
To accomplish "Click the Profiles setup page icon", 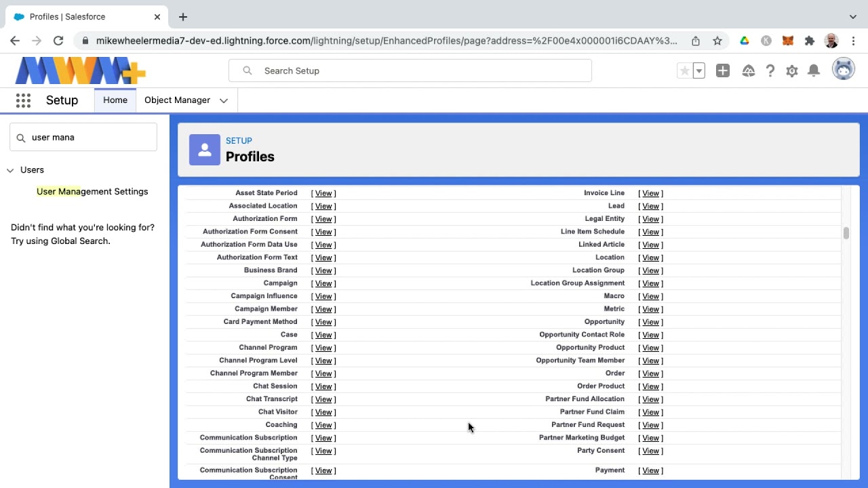I will tap(205, 150).
